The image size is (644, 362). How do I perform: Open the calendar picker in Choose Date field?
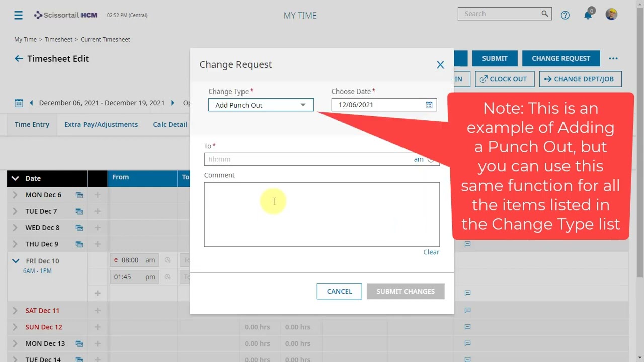tap(429, 105)
